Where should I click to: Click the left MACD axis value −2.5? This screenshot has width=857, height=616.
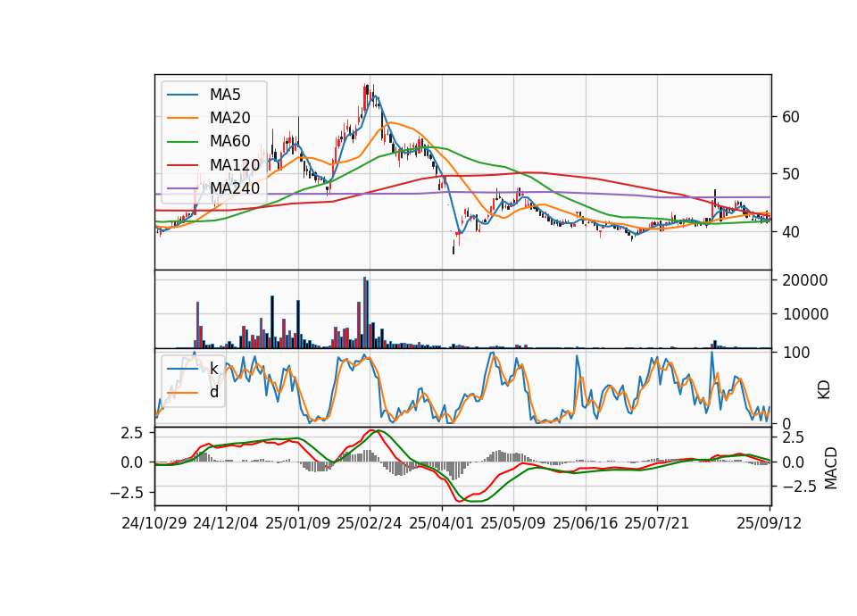pyautogui.click(x=126, y=493)
